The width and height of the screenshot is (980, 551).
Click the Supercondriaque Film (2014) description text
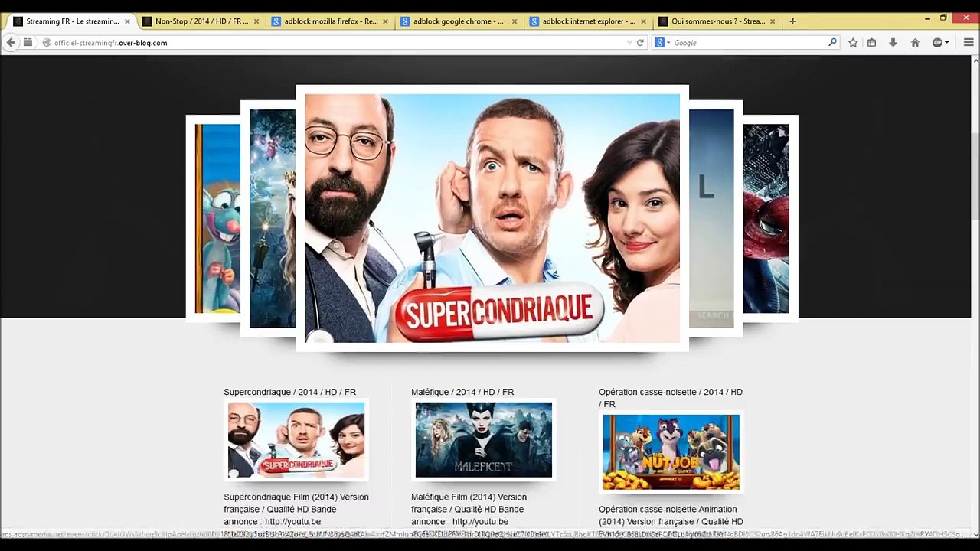[296, 509]
